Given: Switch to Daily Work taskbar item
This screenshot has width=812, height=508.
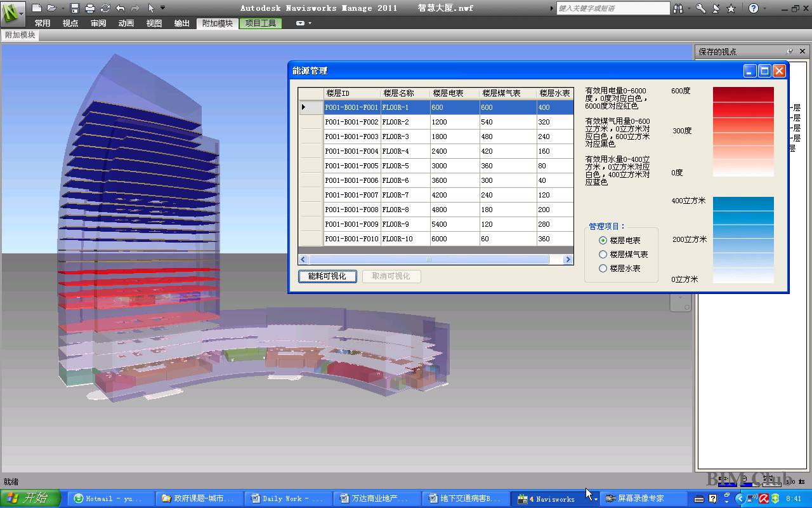Looking at the screenshot, I should pos(289,498).
